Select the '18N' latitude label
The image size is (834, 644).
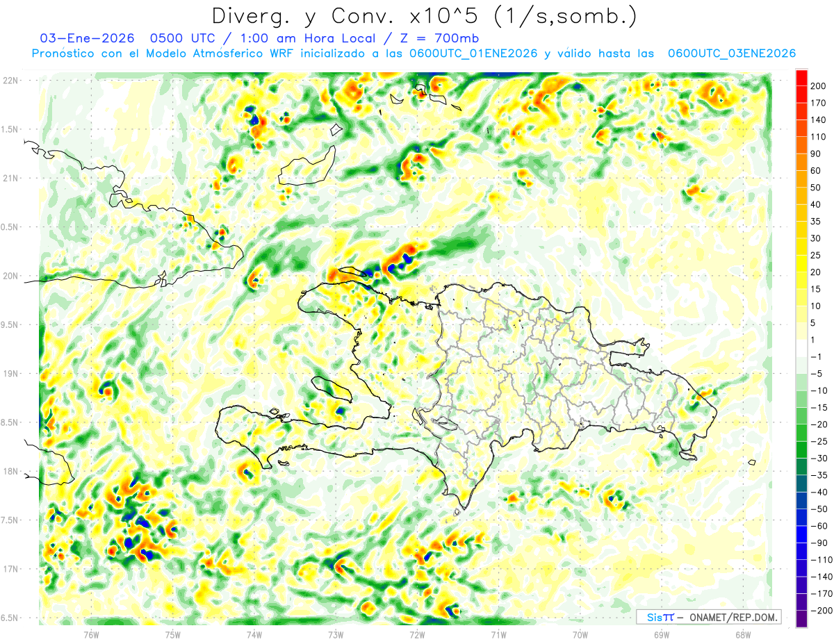pos(10,472)
